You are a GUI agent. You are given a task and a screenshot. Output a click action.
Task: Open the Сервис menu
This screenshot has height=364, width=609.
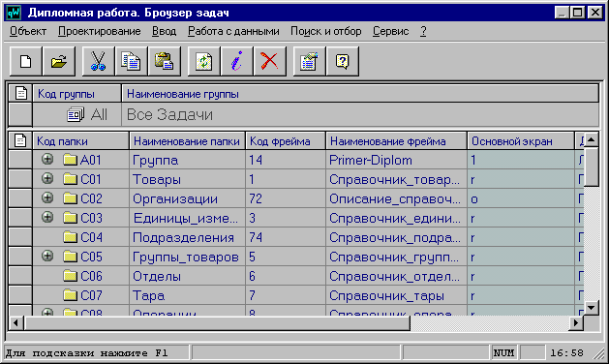pos(391,31)
